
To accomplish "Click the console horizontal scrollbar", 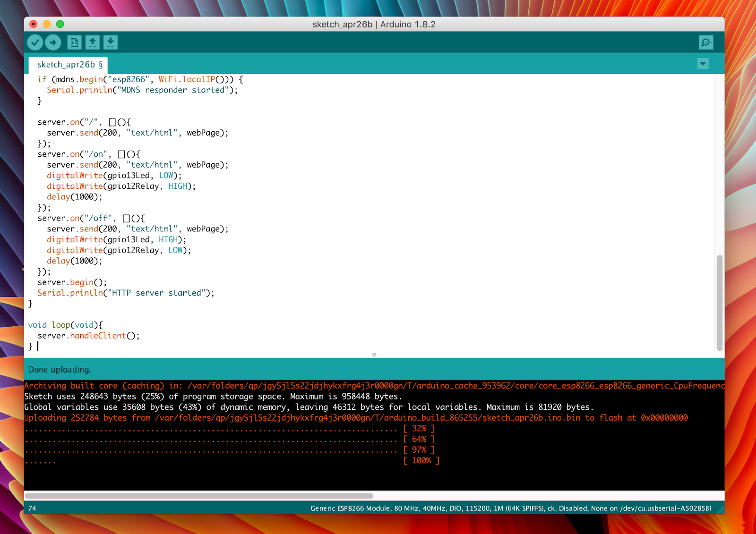I will pos(199,496).
